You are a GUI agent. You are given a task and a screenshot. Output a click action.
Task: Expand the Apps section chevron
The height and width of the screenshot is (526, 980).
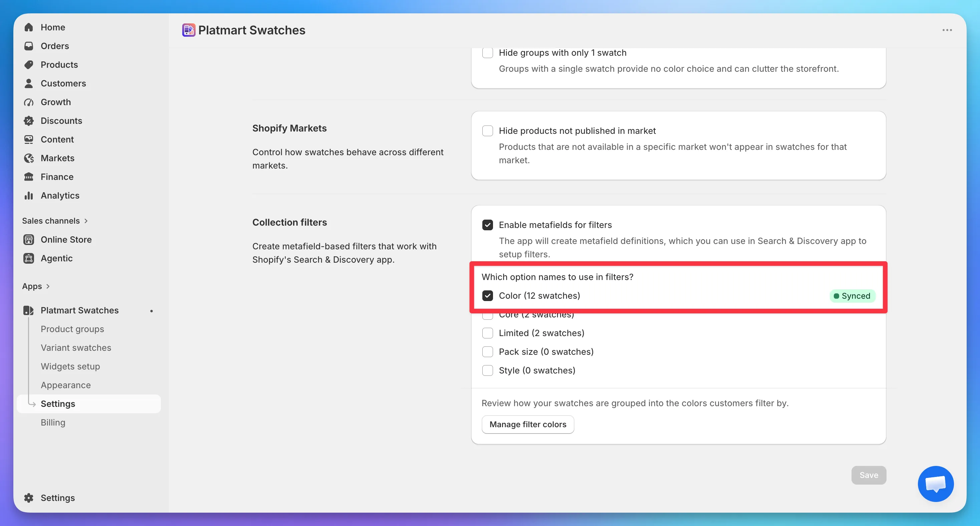(48, 286)
